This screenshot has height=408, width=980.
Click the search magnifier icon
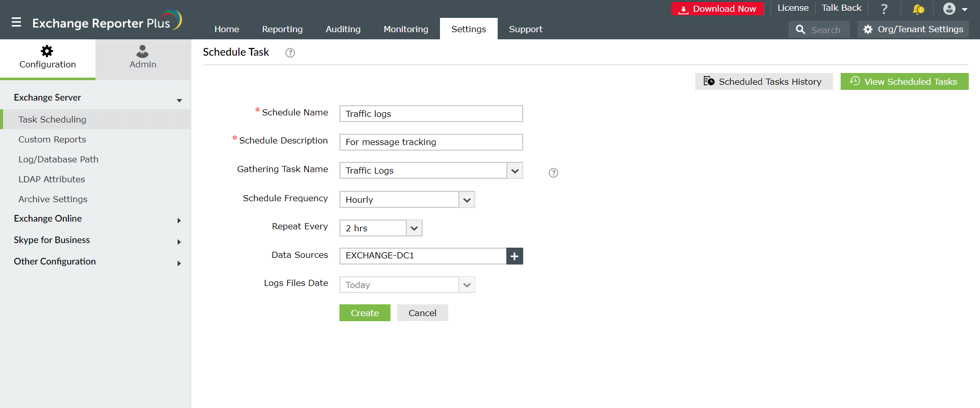[x=801, y=30]
